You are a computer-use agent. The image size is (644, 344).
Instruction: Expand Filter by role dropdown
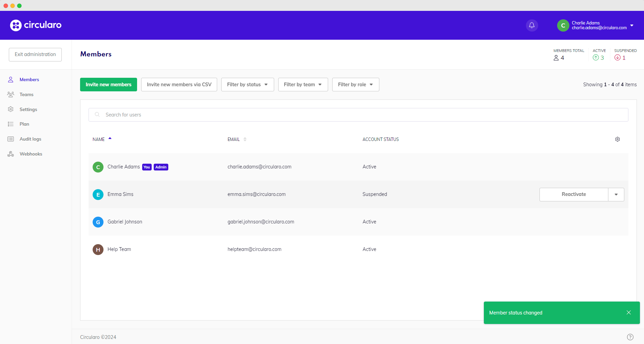pyautogui.click(x=355, y=85)
